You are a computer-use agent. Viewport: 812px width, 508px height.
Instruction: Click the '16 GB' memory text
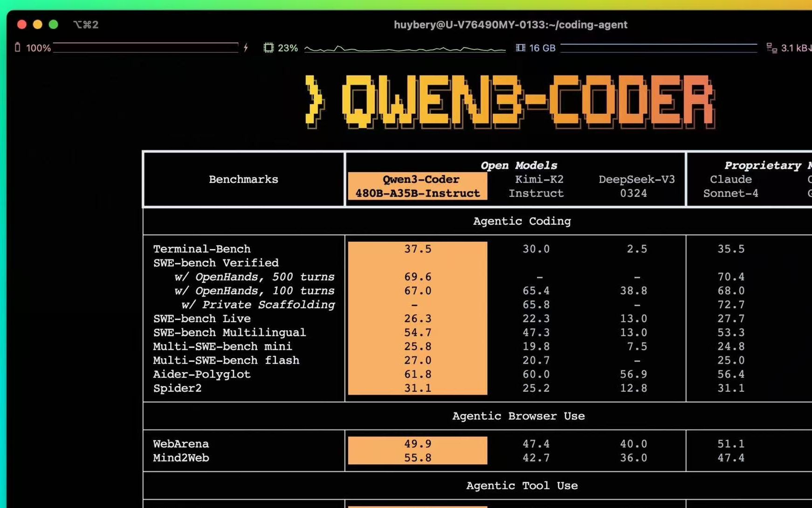point(542,48)
